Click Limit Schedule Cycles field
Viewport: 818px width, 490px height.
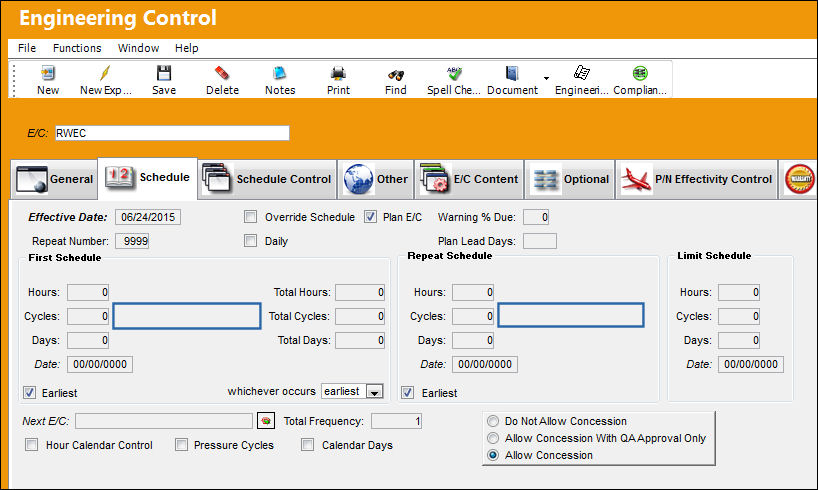[739, 316]
